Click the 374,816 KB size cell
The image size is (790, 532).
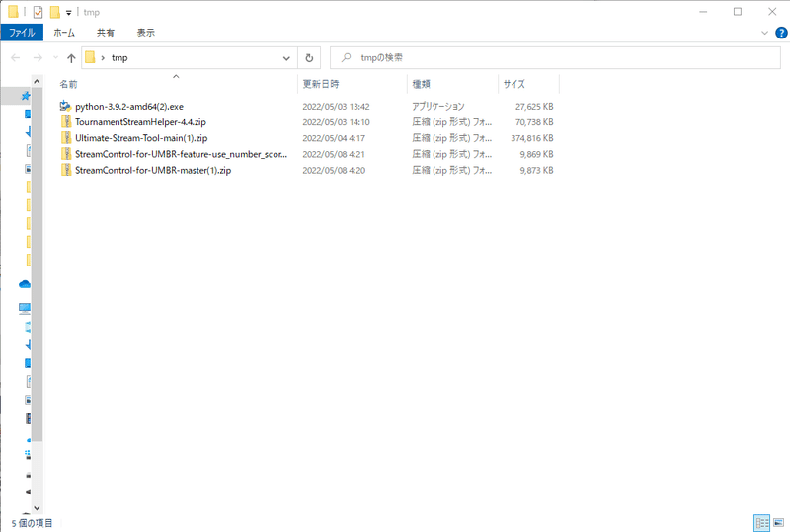(x=532, y=138)
